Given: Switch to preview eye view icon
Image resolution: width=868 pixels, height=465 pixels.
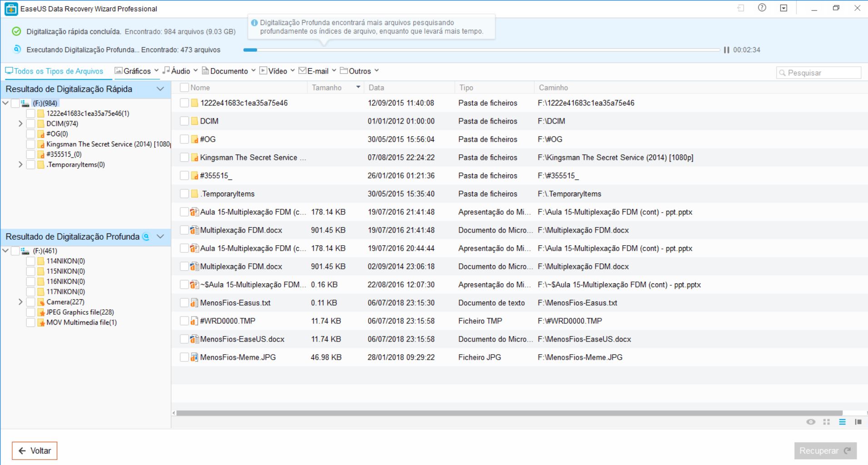Looking at the screenshot, I should point(811,422).
